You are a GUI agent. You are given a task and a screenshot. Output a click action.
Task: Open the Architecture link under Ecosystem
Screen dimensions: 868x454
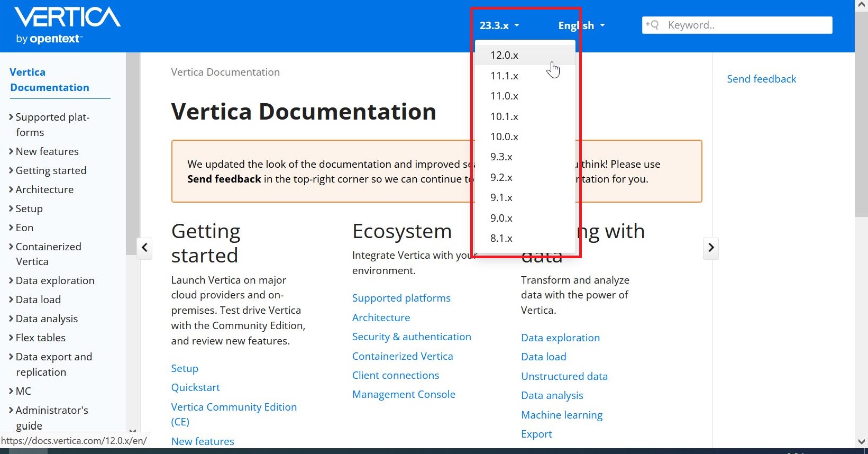[x=381, y=317]
